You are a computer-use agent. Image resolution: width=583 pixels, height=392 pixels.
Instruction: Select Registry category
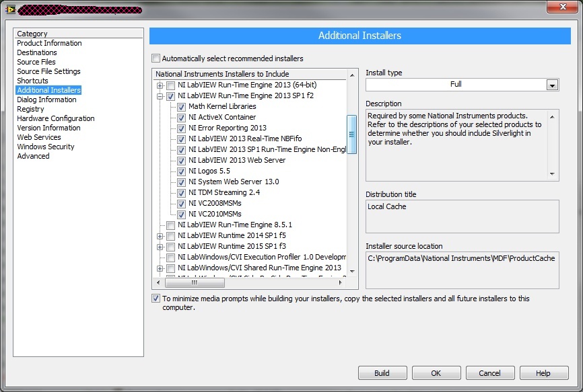(x=30, y=109)
